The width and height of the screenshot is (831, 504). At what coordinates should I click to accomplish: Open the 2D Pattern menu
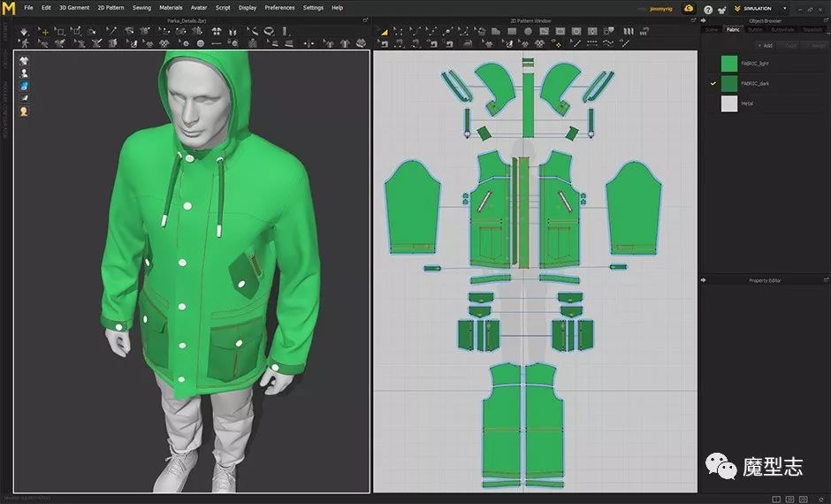(111, 8)
